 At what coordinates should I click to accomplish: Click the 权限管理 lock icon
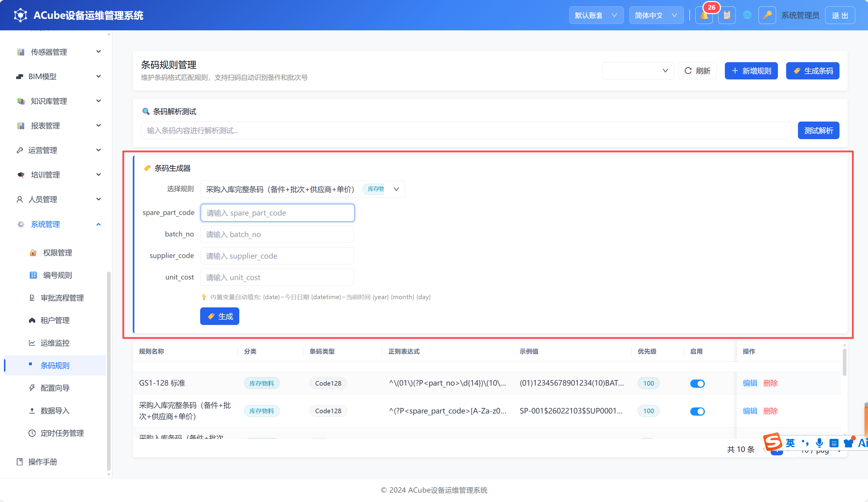coord(33,253)
